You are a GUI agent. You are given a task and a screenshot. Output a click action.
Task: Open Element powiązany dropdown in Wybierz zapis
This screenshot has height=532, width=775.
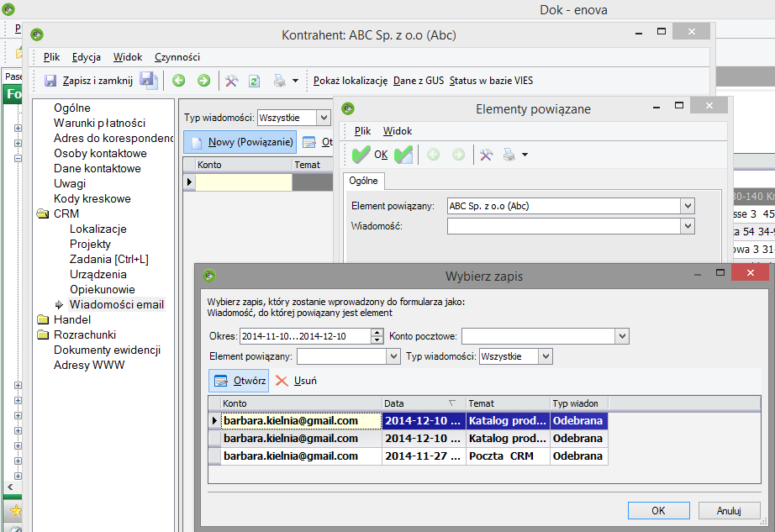393,356
